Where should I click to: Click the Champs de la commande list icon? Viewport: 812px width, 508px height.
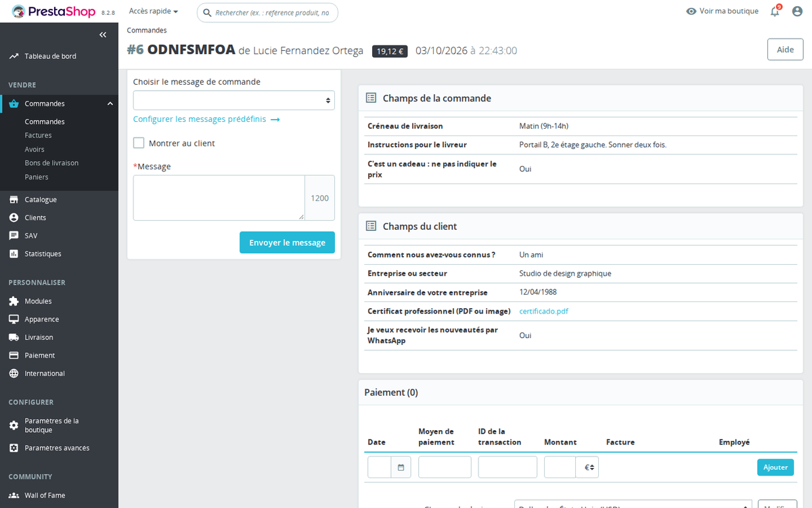click(371, 98)
